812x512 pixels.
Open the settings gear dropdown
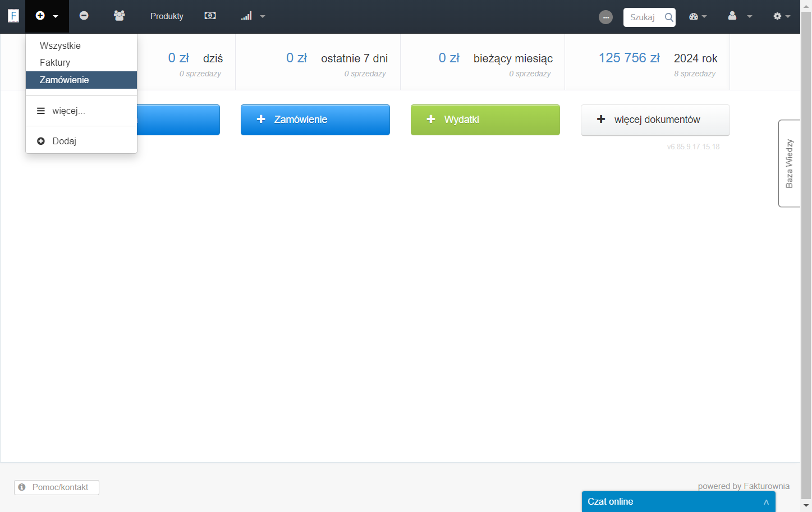coord(782,16)
